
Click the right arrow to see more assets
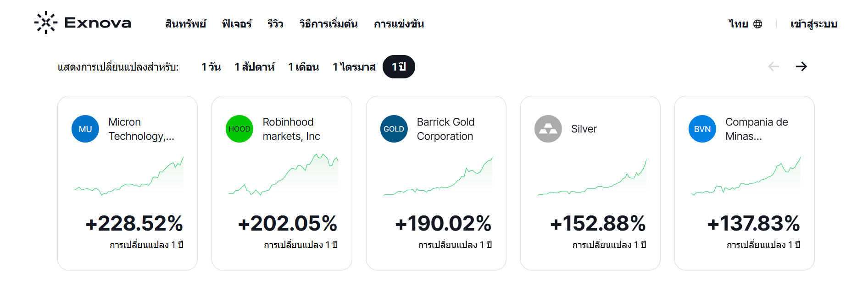[x=801, y=66]
